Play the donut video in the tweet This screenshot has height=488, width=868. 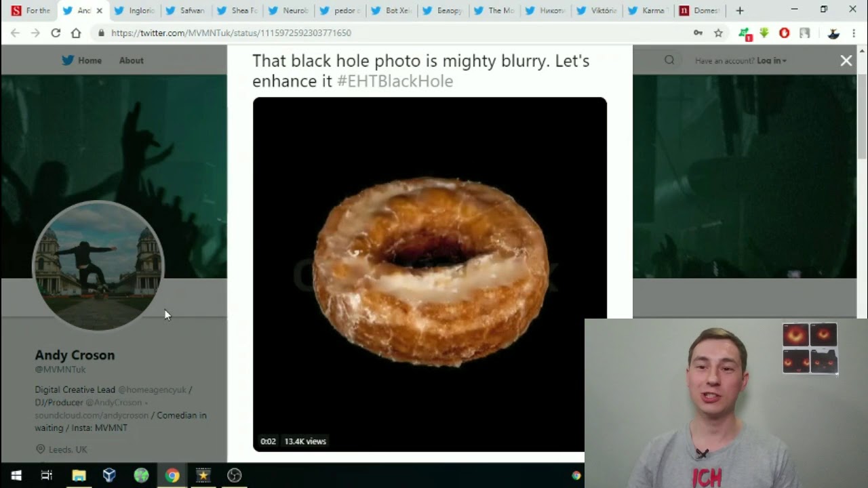pos(430,274)
